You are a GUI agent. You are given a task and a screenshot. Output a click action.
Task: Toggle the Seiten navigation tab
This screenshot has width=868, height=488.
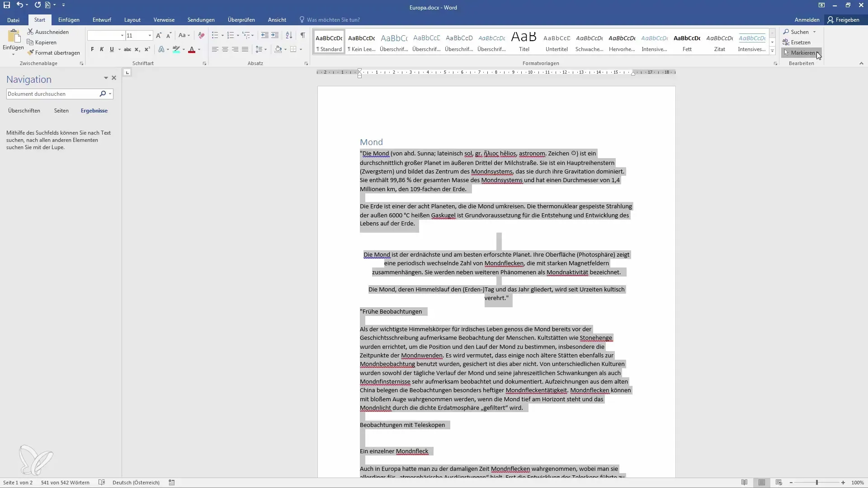61,110
